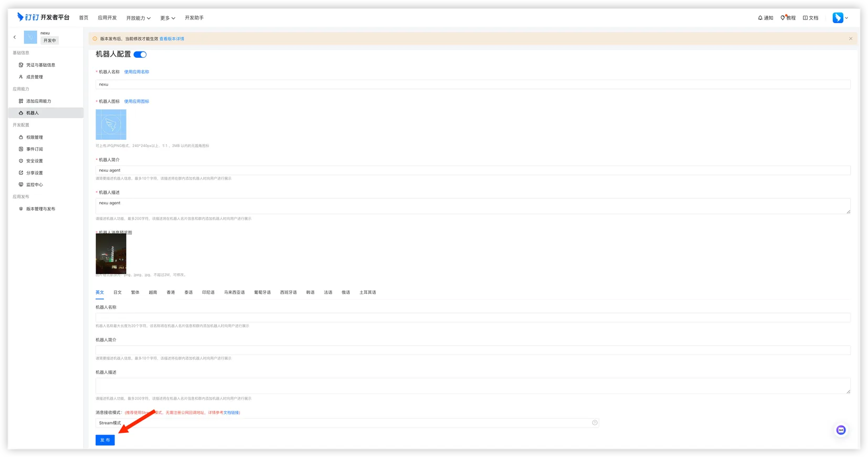Click the empty English 机器人描述 textarea
868x457 pixels.
473,386
